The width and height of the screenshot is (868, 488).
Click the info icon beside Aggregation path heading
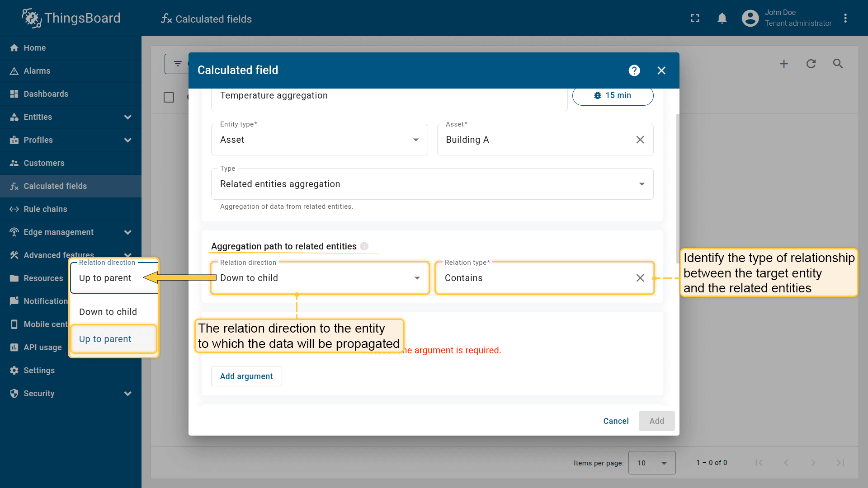coord(364,246)
